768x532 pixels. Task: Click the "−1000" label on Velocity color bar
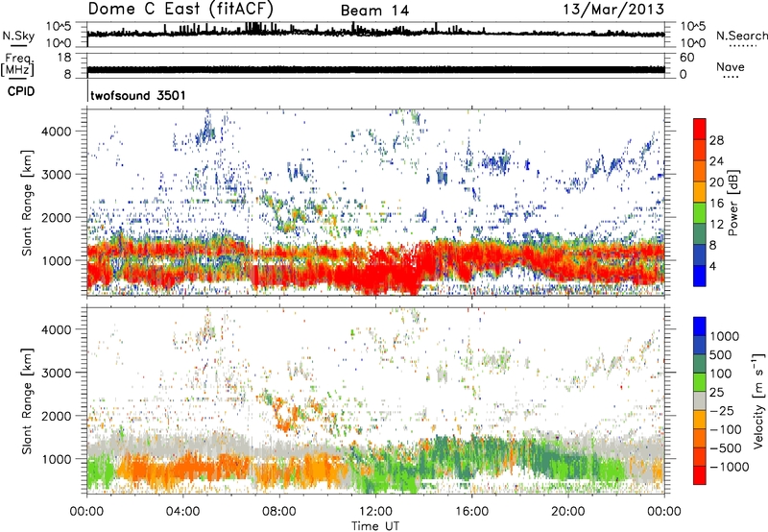pyautogui.click(x=730, y=467)
